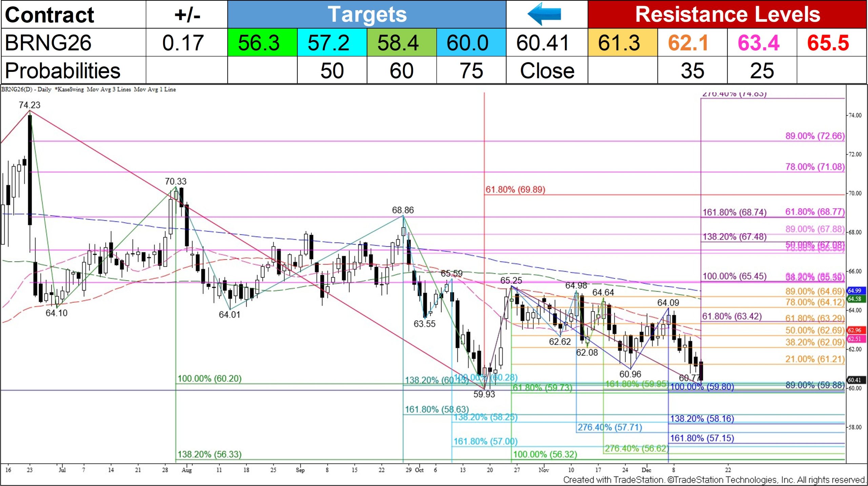868x486 pixels.
Task: Click the chart title BRNG26(D) - Daily
Action: click(x=26, y=90)
